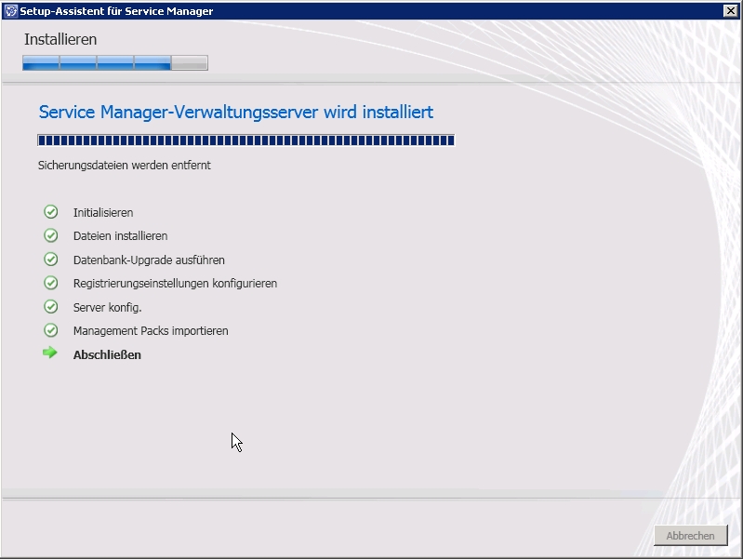
Task: Click the checkmark icon beside Server konfig.
Action: tap(51, 306)
